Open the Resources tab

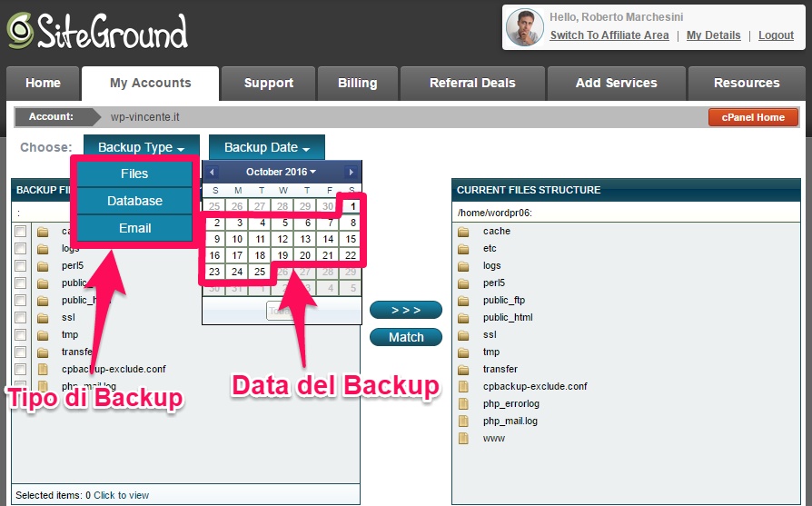click(747, 84)
